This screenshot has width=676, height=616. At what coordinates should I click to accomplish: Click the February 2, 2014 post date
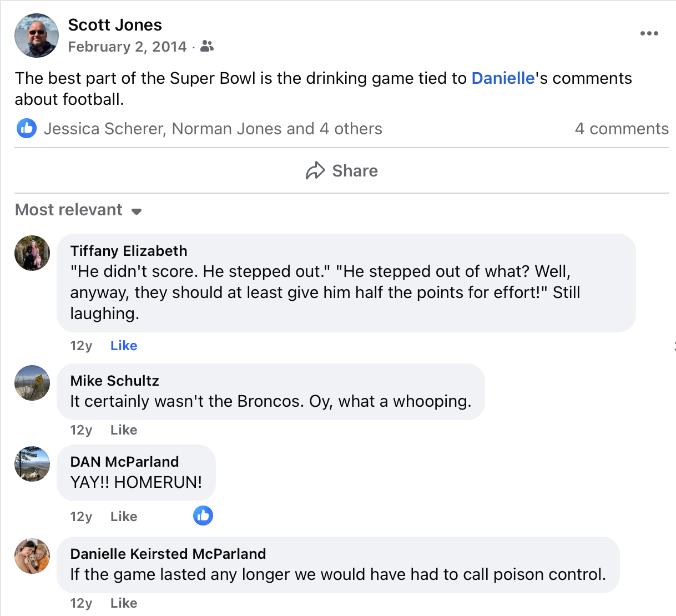point(127,47)
